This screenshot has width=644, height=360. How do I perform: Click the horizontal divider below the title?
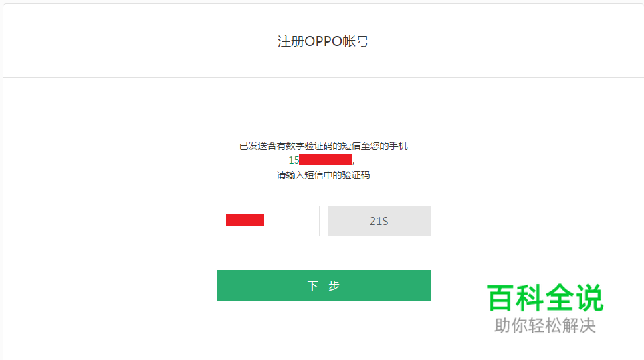(x=323, y=77)
